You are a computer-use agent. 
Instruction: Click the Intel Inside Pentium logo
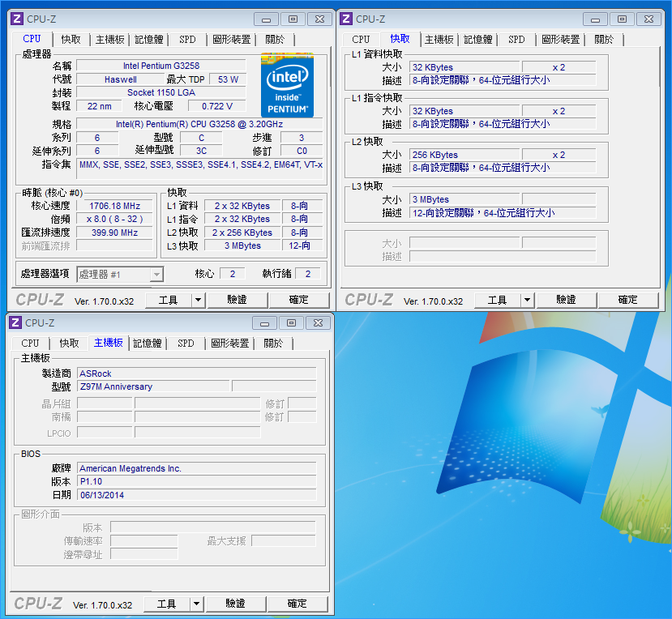click(x=287, y=85)
